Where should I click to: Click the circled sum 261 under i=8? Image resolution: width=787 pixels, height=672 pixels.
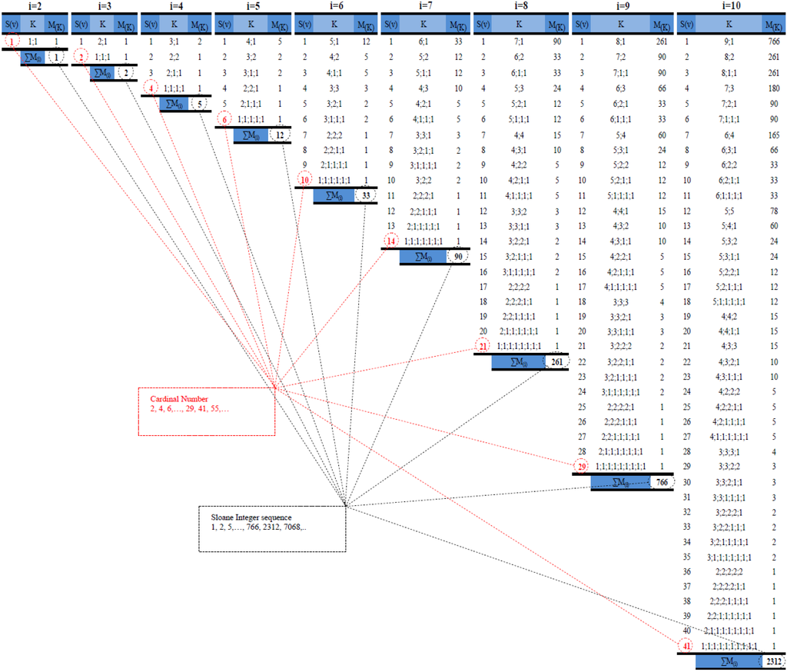pos(556,361)
